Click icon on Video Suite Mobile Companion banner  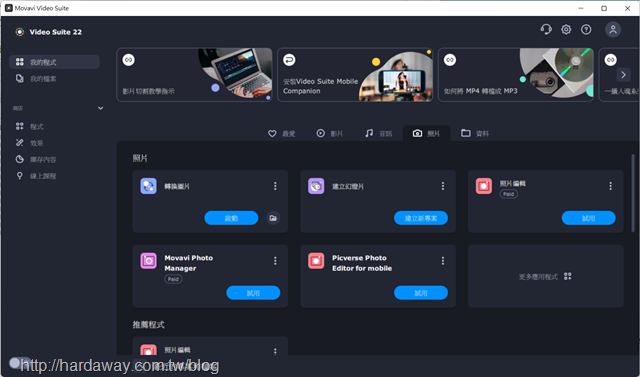(x=289, y=60)
